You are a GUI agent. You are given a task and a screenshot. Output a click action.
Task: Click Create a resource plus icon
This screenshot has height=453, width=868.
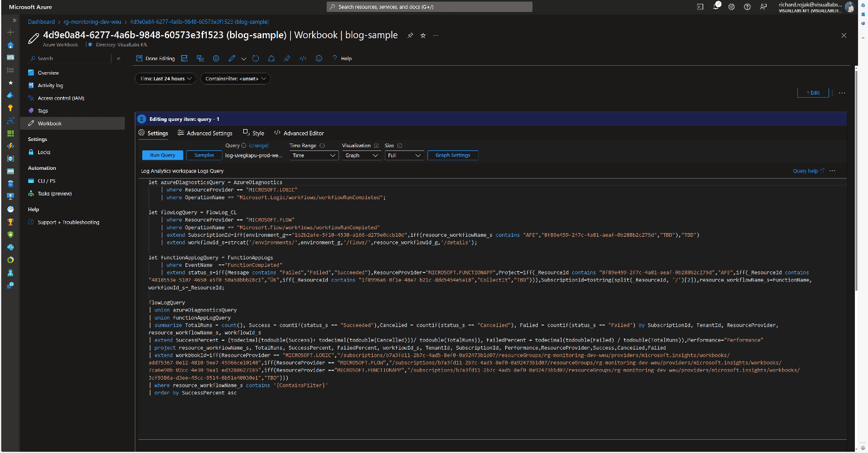(11, 32)
